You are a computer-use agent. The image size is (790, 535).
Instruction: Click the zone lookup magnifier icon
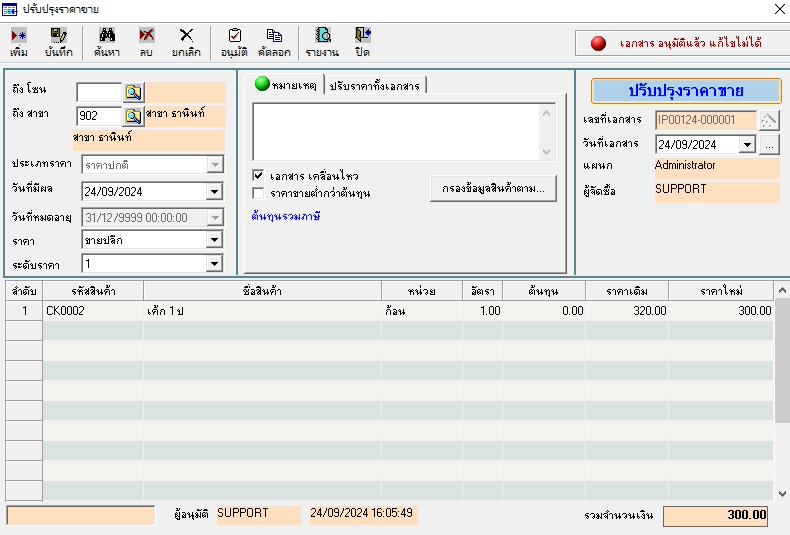tap(133, 92)
